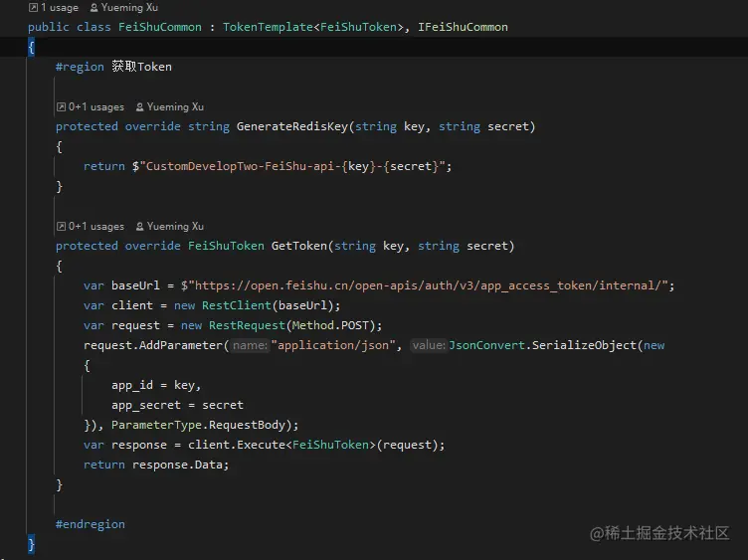Image resolution: width=748 pixels, height=560 pixels.
Task: Click the GenerateRedisKey method name
Action: [x=292, y=126]
